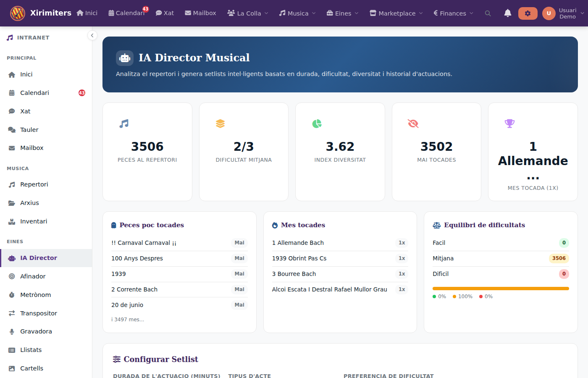Select Repertori in the sidebar
Viewport: 588px width, 378px height.
[34, 184]
